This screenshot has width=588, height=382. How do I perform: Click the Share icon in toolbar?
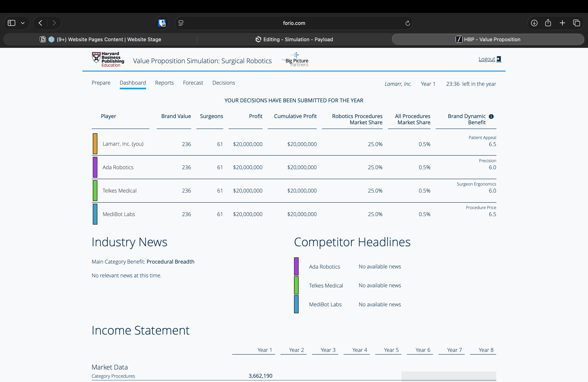click(x=548, y=23)
